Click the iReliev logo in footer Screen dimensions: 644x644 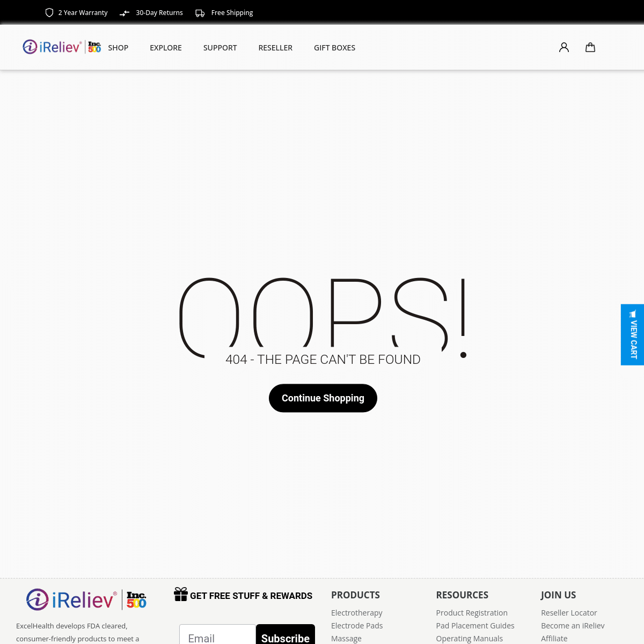point(71,599)
